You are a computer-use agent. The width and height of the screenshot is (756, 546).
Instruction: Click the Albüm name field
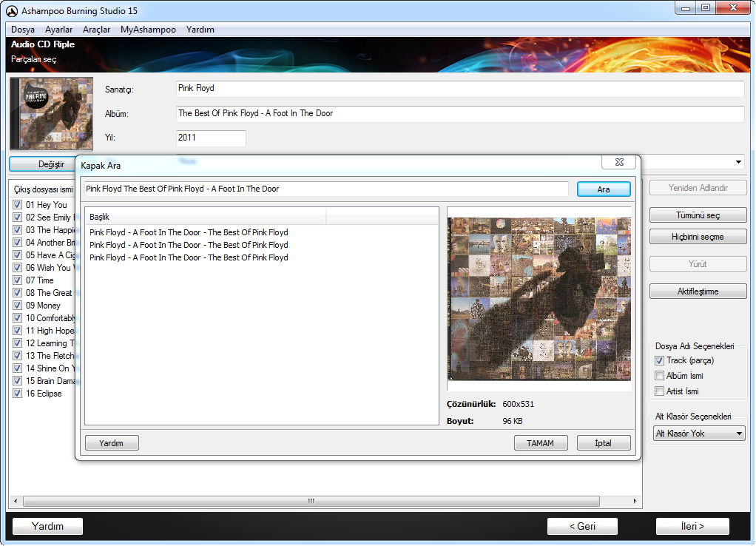460,113
